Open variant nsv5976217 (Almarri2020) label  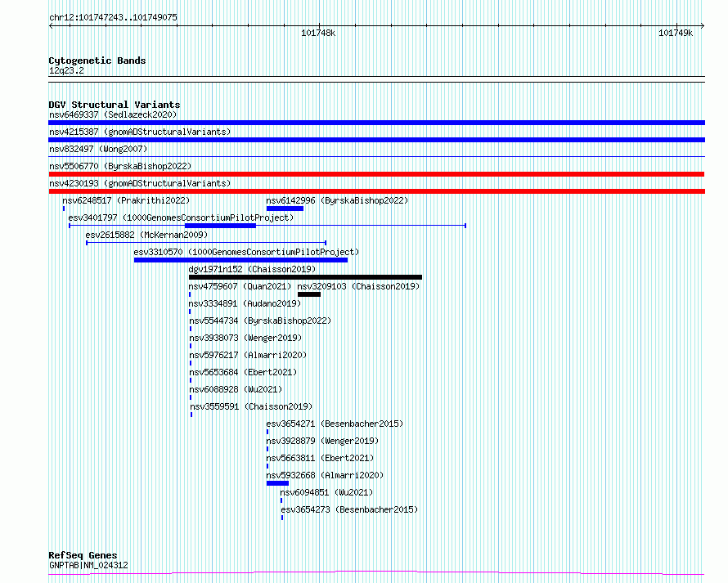248,355
